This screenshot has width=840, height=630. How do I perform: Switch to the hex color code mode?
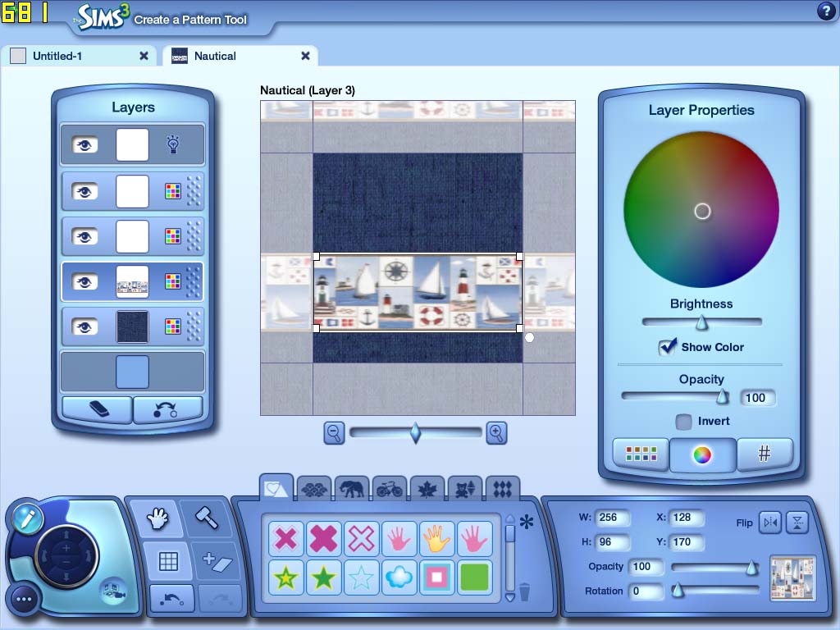764,454
